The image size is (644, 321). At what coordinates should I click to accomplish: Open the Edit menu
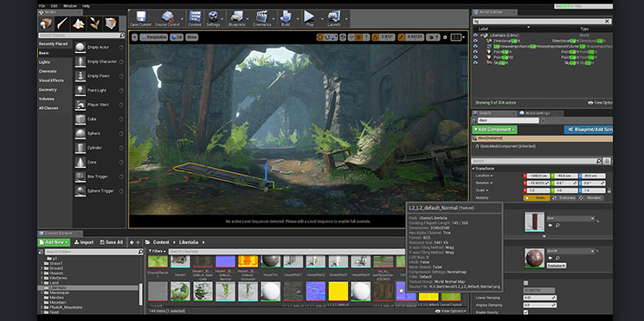click(x=55, y=6)
